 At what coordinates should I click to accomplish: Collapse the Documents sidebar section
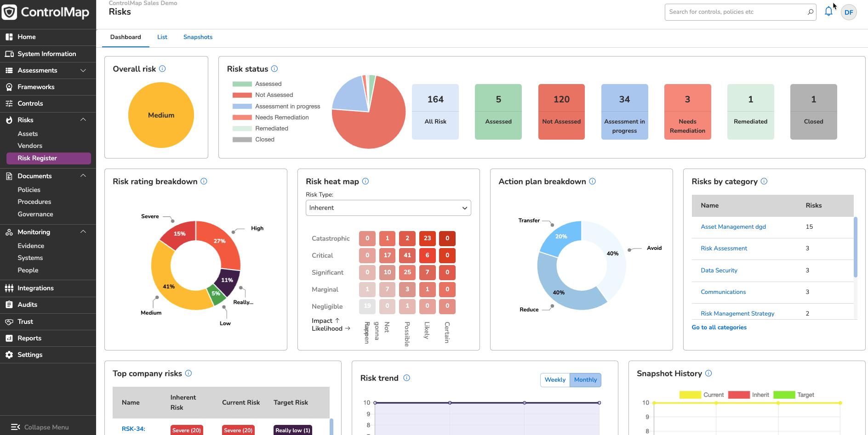83,176
